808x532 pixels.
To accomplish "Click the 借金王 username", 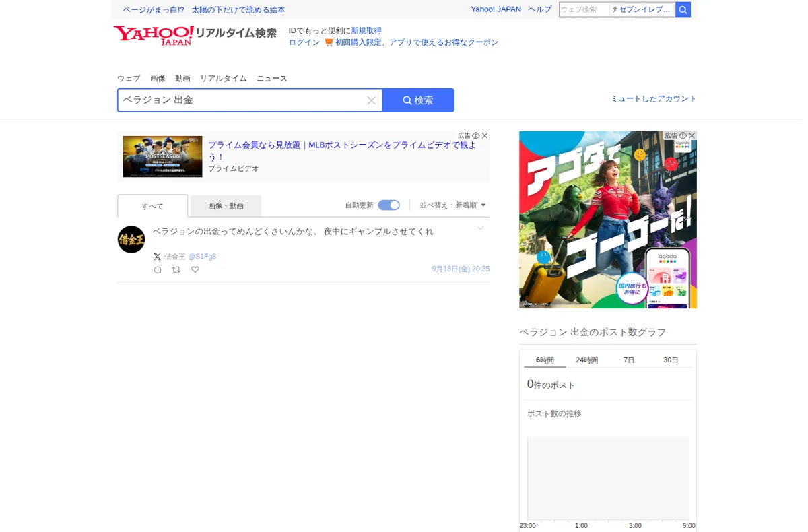I will (x=175, y=257).
